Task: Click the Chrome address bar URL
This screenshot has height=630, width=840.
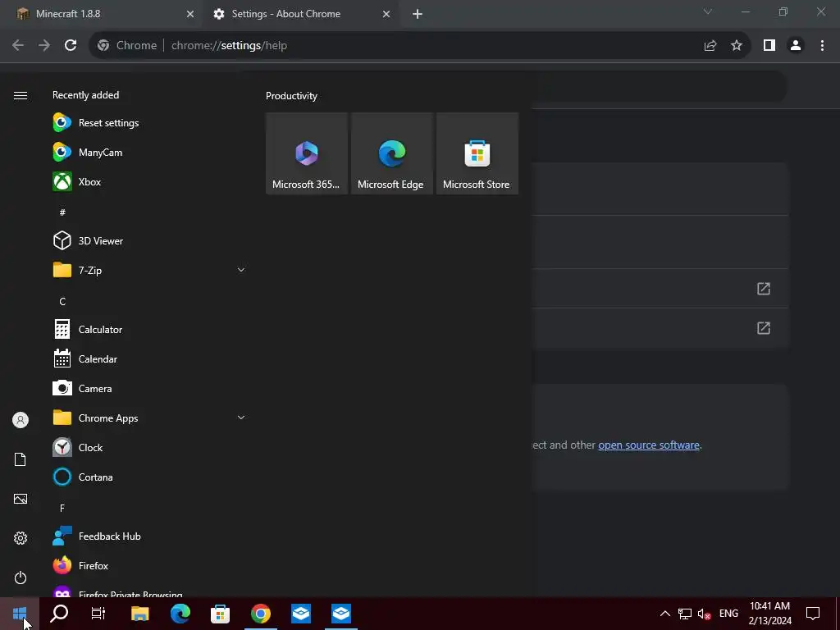Action: (x=230, y=46)
